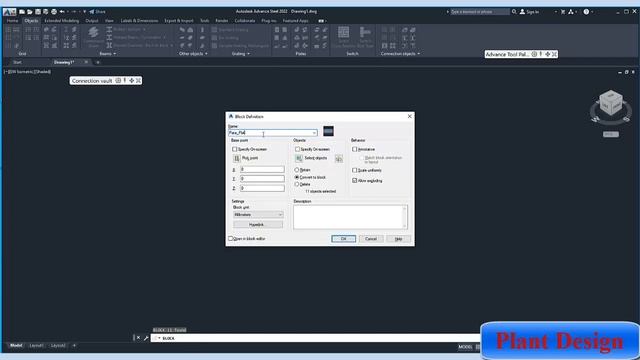Click OK in the Block Definition dialog
The height and width of the screenshot is (360, 640).
click(344, 239)
